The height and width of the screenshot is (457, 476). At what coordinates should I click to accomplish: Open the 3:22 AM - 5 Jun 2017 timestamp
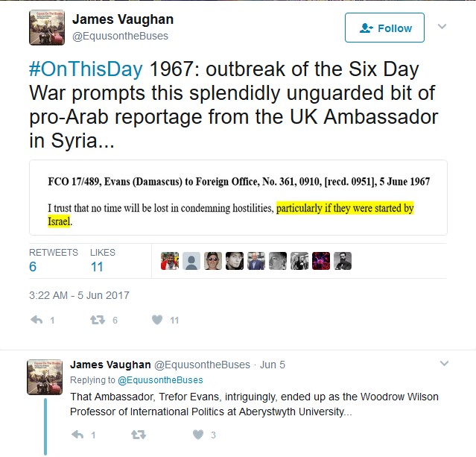tap(79, 295)
